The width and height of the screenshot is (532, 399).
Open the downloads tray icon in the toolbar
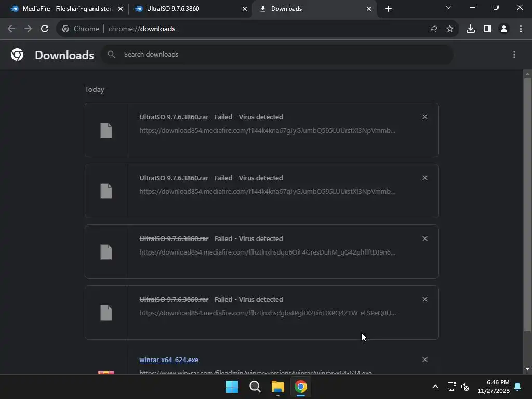click(x=471, y=29)
